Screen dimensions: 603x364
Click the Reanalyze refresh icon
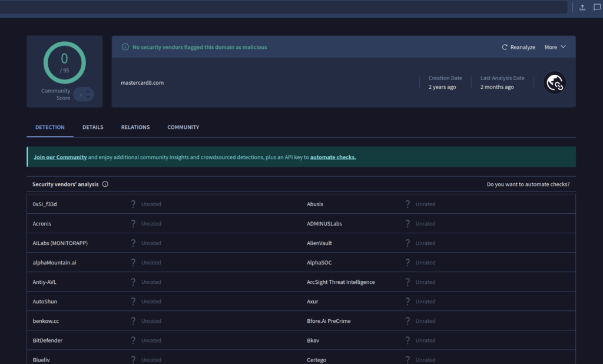pyautogui.click(x=505, y=47)
